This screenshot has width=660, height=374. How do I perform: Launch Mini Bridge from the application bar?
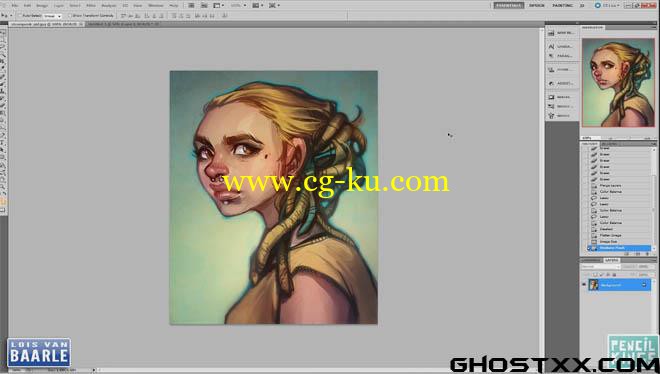(x=204, y=5)
